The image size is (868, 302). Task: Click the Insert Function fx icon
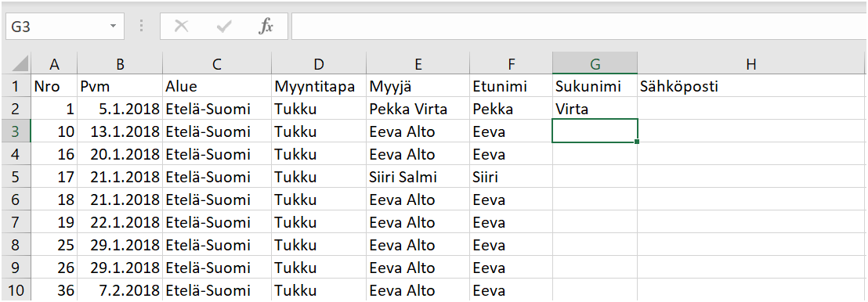point(266,27)
